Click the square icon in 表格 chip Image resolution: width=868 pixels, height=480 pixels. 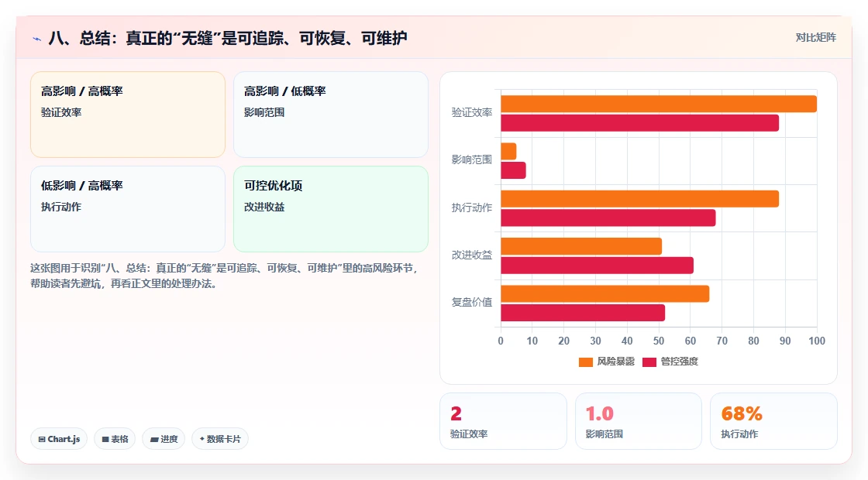[x=105, y=440]
